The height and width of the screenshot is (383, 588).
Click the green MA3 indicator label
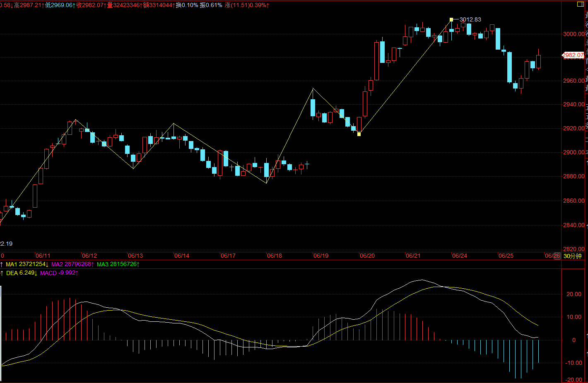tap(118, 264)
